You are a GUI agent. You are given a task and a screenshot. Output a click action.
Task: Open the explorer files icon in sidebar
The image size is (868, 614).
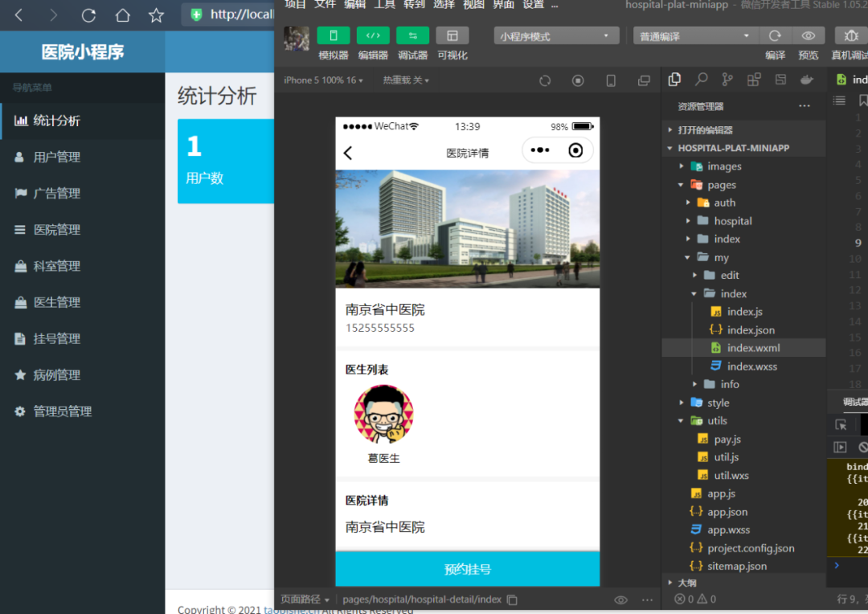click(674, 80)
